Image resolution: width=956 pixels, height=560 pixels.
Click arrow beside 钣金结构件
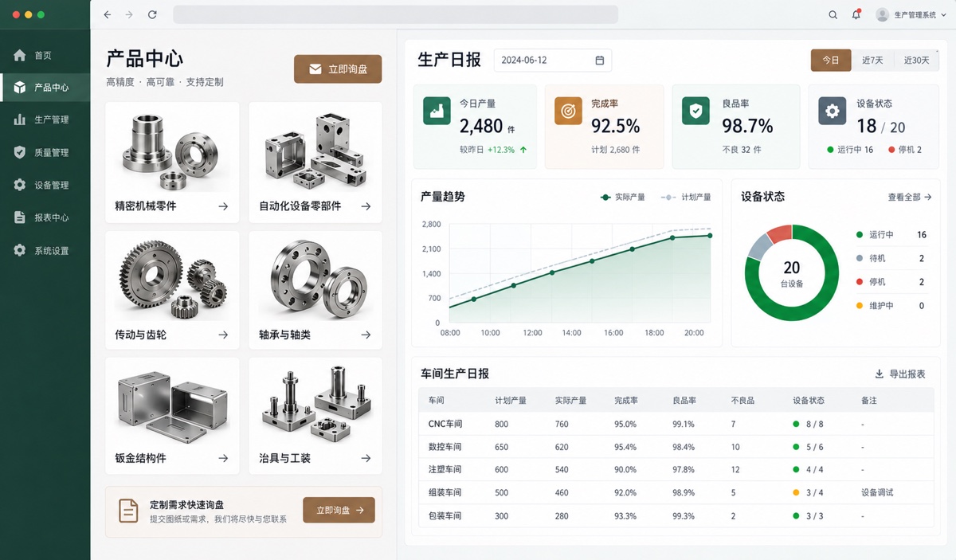(223, 459)
